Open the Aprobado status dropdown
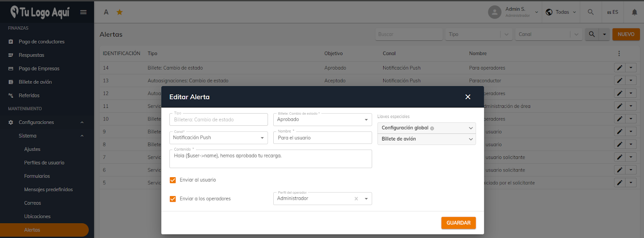Screen dimensions: 644x238 322,119
